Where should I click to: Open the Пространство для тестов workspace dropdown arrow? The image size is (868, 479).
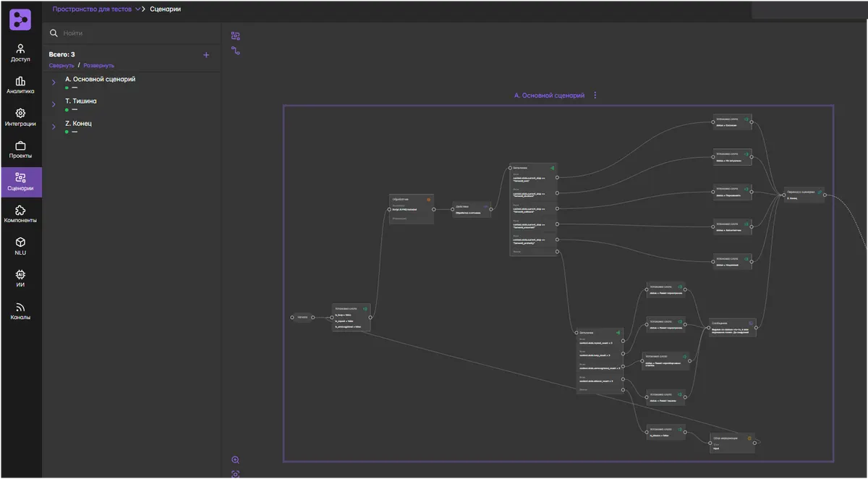coord(137,9)
